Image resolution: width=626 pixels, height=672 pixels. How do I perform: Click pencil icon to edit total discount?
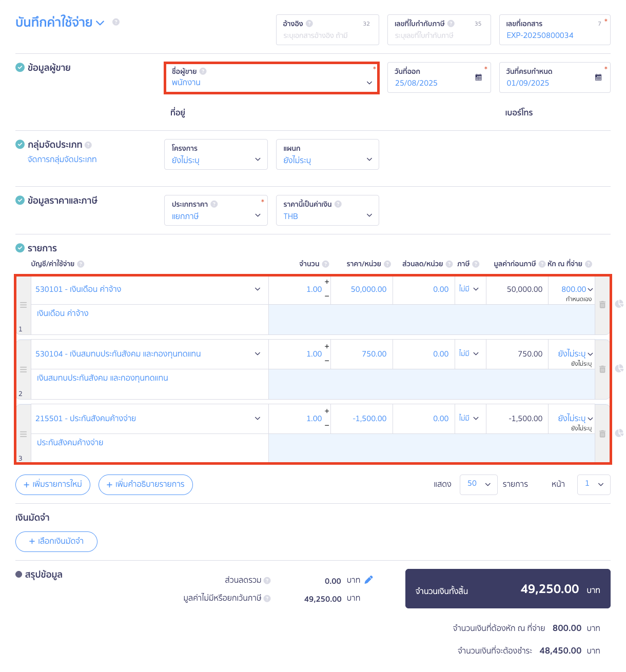point(368,580)
